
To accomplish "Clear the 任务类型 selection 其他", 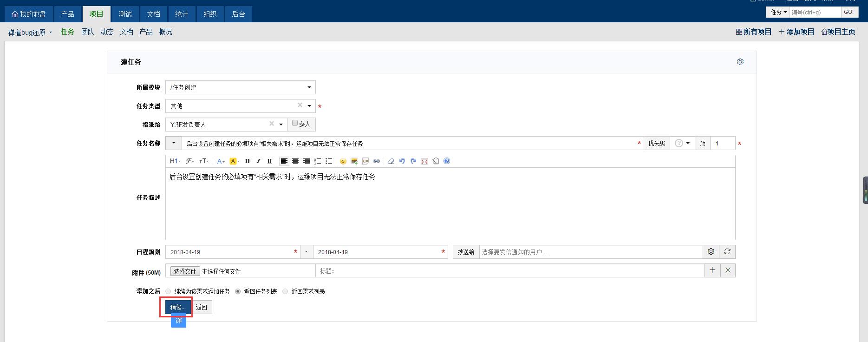I will point(300,105).
